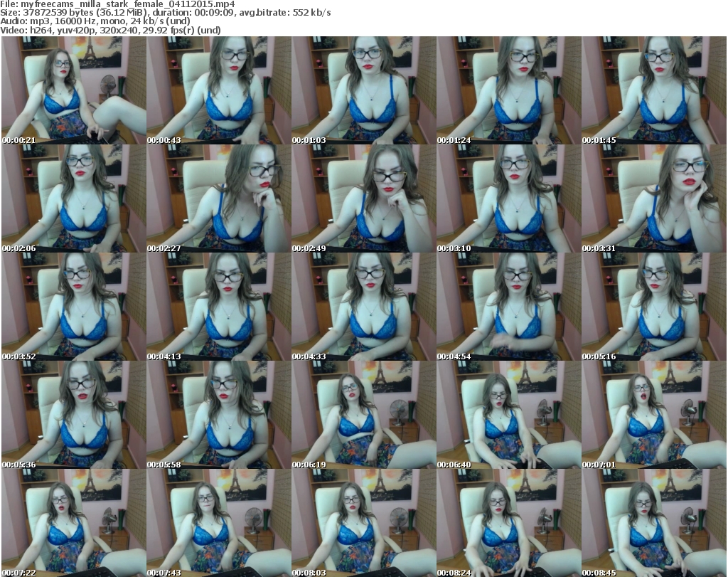This screenshot has width=728, height=577.
Task: Choose the frame at 00:05:58
Action: [x=219, y=415]
